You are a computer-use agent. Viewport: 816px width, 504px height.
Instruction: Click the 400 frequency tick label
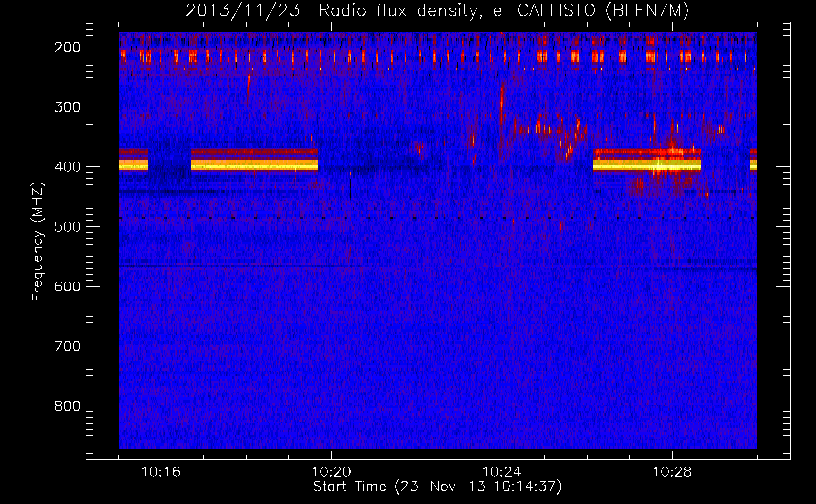[67, 167]
